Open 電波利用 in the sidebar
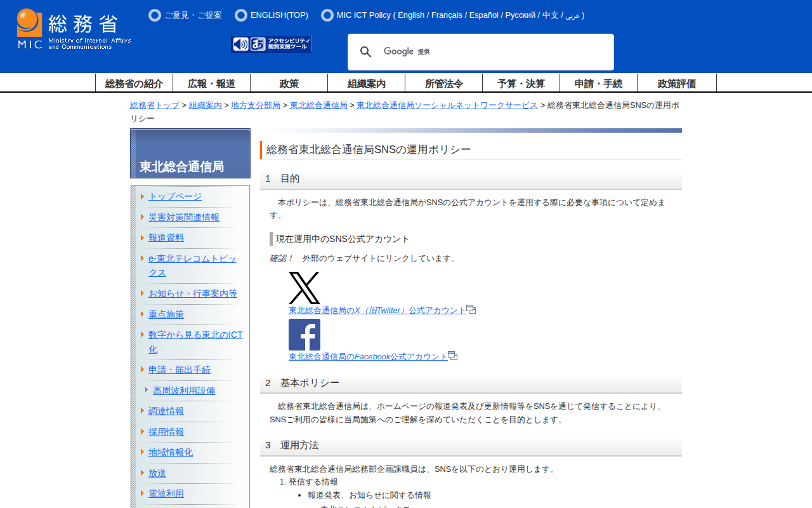The width and height of the screenshot is (812, 508). tap(166, 493)
